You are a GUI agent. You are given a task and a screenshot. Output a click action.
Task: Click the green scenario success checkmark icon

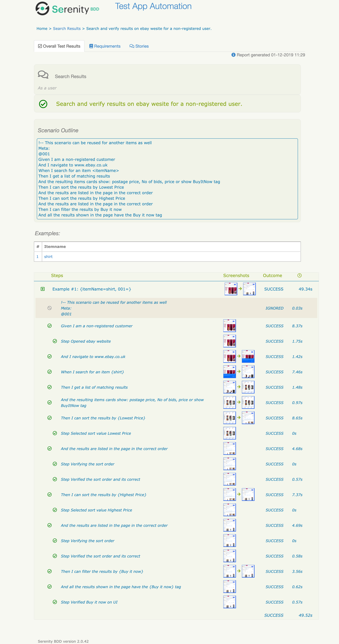tap(43, 104)
